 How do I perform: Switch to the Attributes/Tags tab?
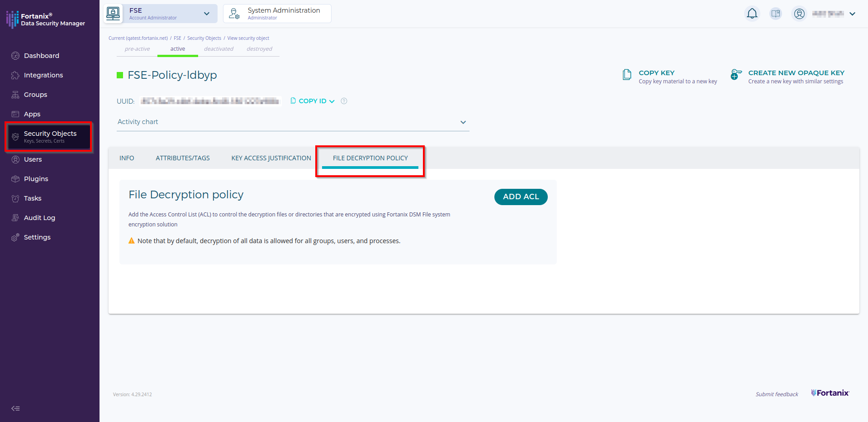[x=183, y=158]
